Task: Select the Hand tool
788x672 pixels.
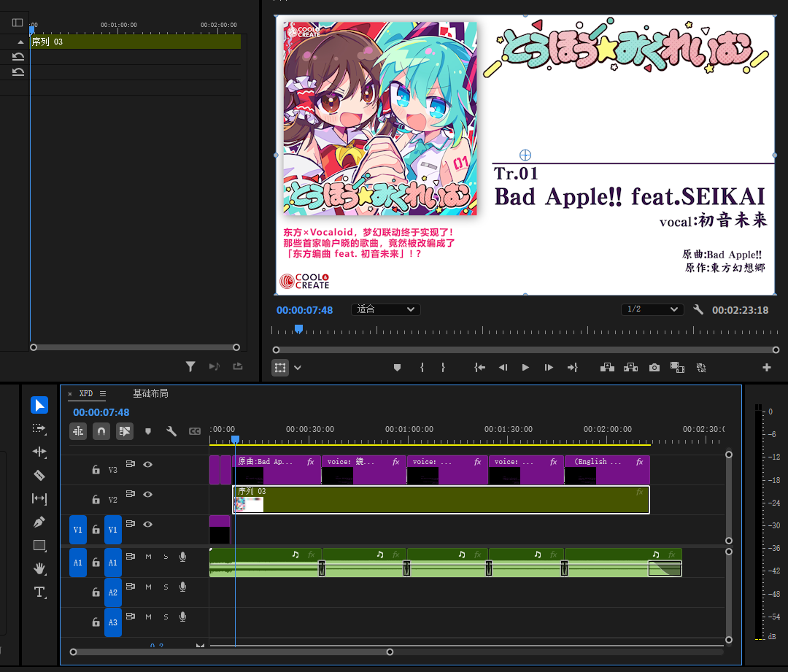Action: [39, 568]
